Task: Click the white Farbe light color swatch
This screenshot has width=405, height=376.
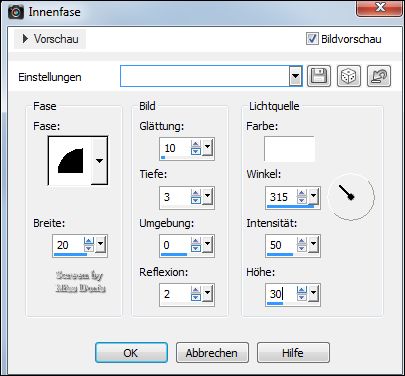Action: point(289,149)
